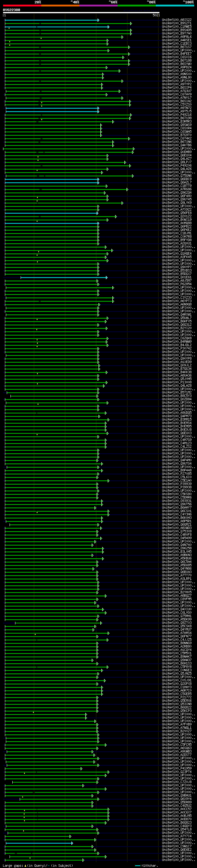The height and width of the screenshot is (868, 197).
Task: Click the cyan alignment bar for UniRef100_A8IS22
Action: [x=52, y=20]
